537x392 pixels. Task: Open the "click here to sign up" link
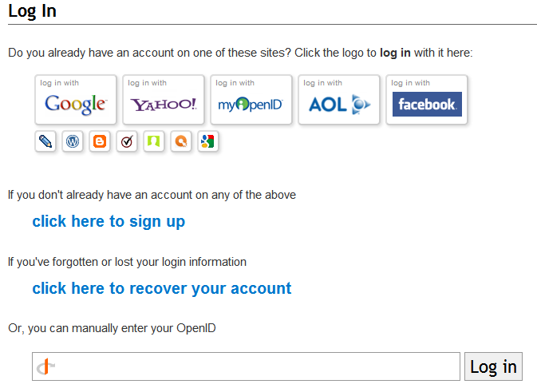click(109, 221)
